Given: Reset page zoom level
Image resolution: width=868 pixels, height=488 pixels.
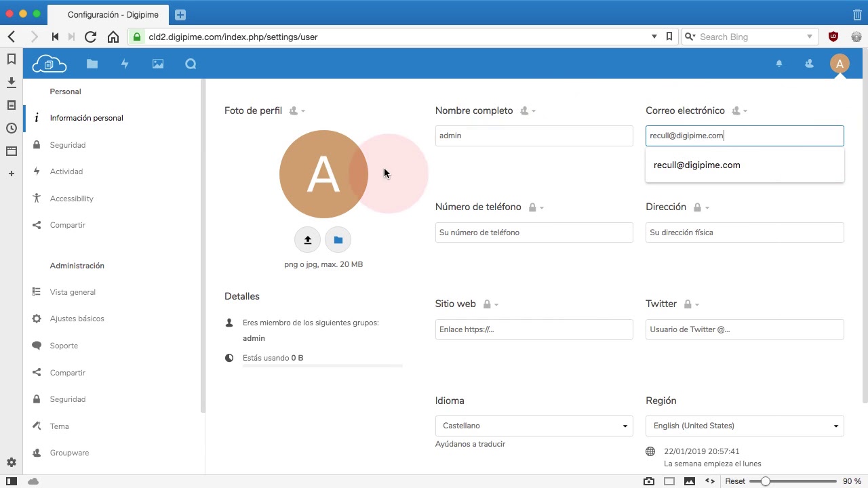Looking at the screenshot, I should pos(735,481).
